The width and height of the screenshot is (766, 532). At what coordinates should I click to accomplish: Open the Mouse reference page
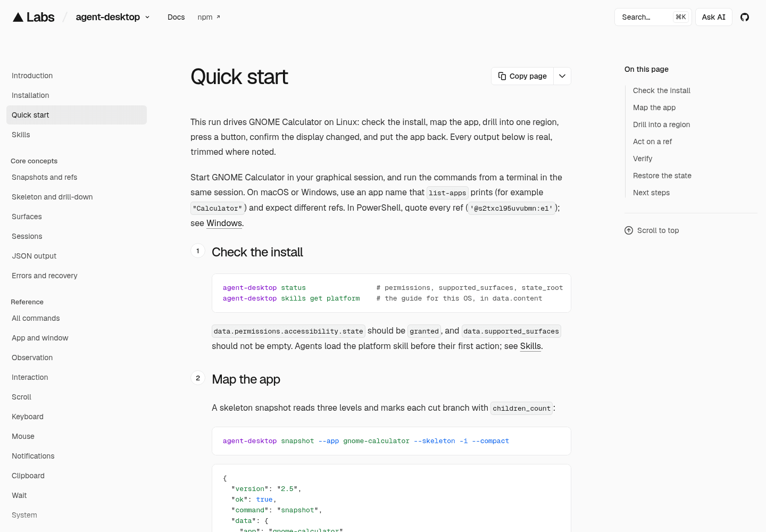pyautogui.click(x=77, y=436)
